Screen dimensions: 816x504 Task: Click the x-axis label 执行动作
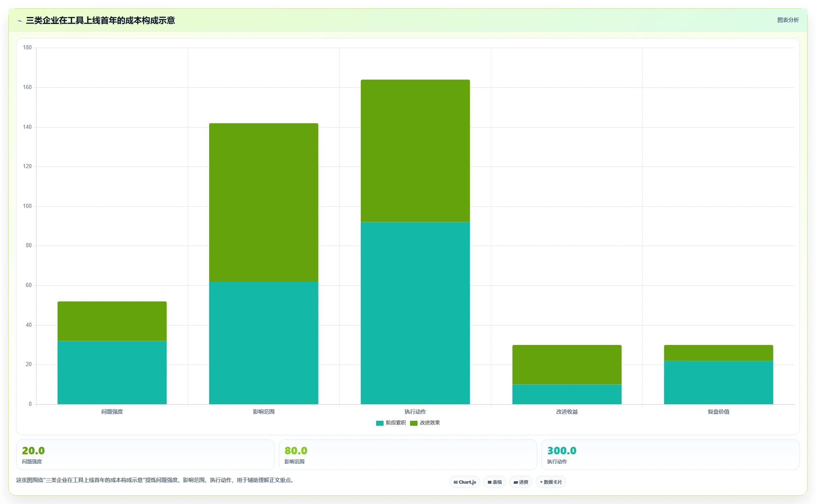point(415,412)
